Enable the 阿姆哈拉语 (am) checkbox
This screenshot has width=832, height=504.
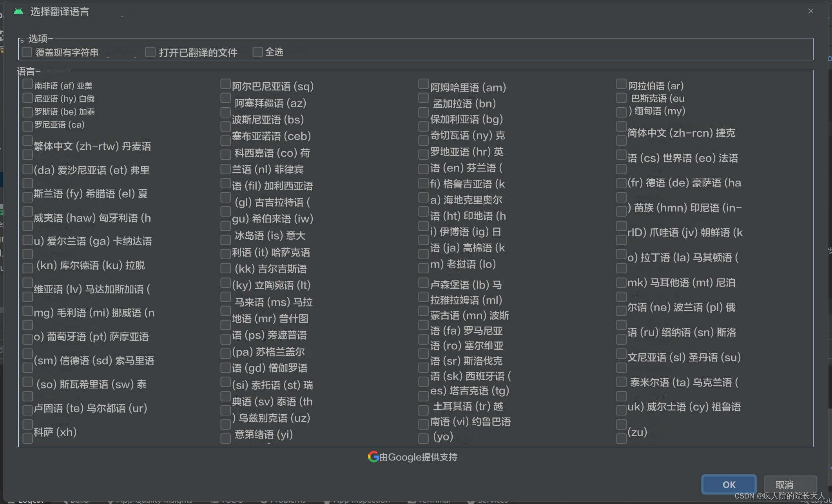(423, 84)
